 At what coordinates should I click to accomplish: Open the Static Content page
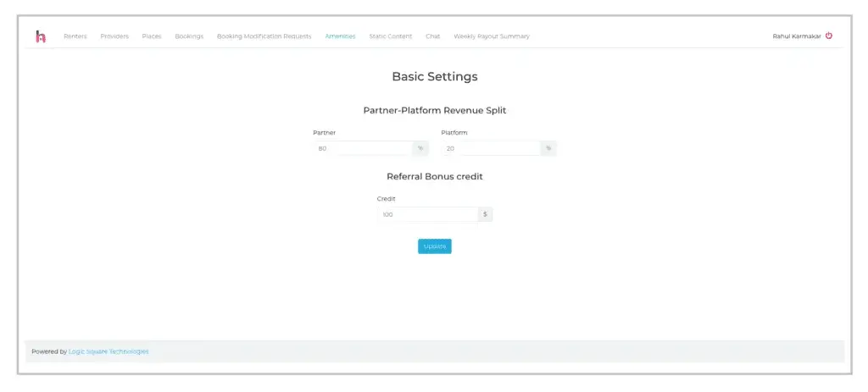(x=390, y=36)
